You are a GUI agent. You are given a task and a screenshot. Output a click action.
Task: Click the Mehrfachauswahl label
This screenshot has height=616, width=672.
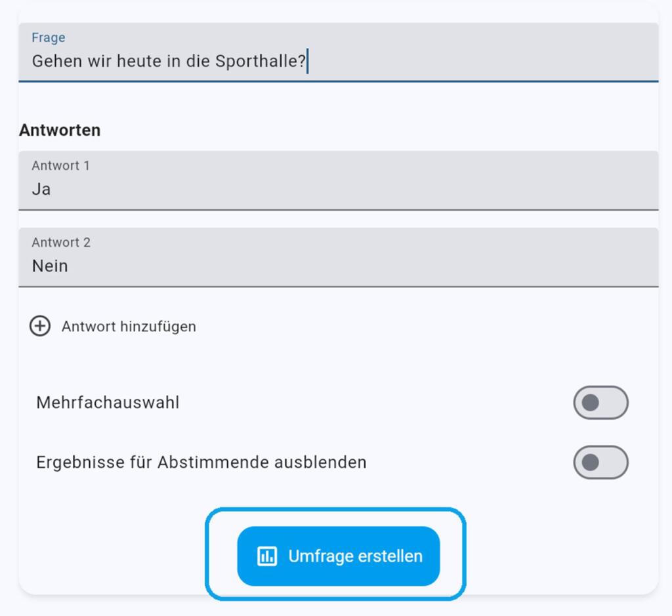point(108,403)
